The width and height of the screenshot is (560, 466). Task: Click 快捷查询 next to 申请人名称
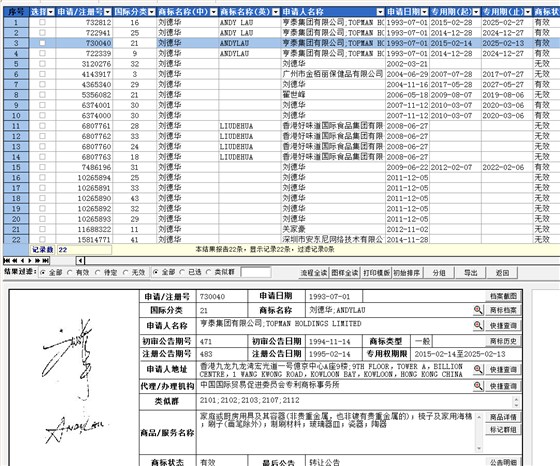tap(503, 325)
